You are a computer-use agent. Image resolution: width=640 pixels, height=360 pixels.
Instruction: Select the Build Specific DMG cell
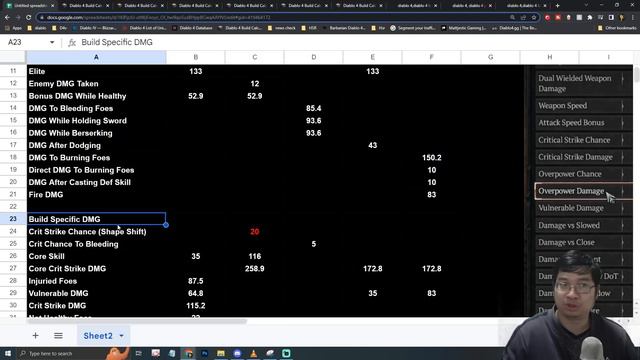96,219
